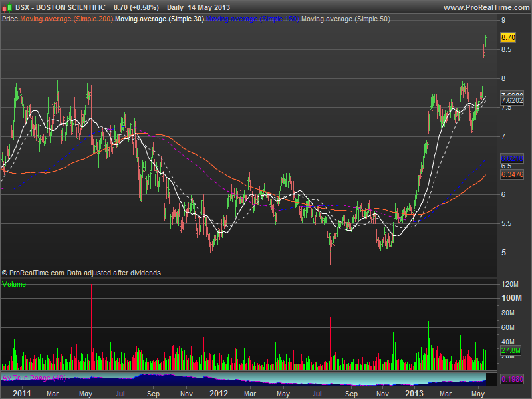Click the 80M label on volume axis
The width and height of the screenshot is (532, 399).
[x=508, y=313]
